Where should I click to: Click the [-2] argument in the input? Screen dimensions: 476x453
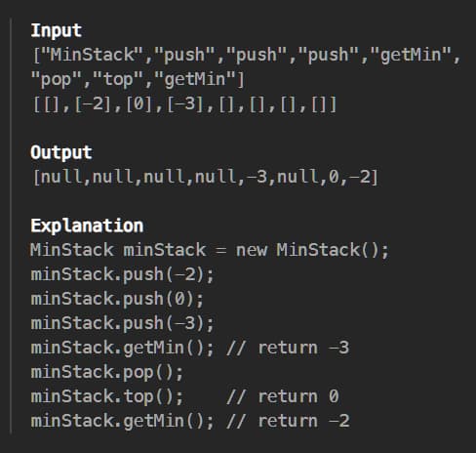pyautogui.click(x=93, y=104)
